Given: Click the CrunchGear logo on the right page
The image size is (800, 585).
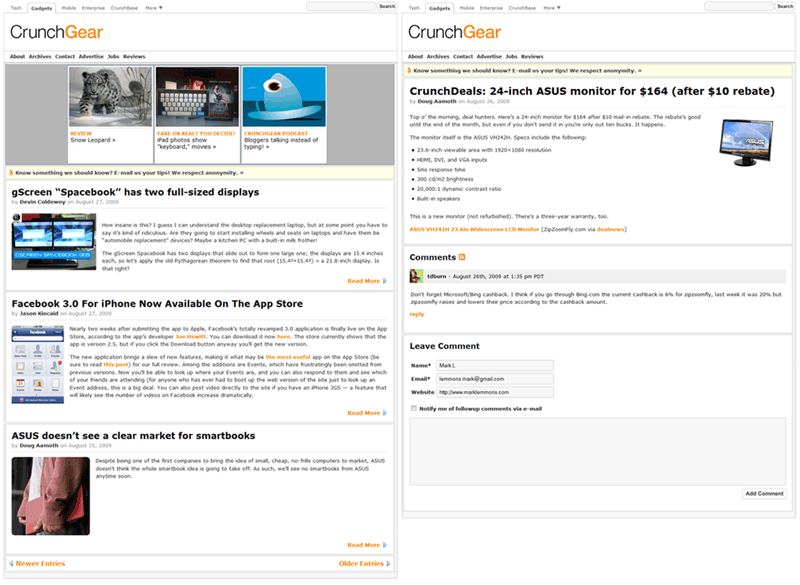Looking at the screenshot, I should (x=455, y=32).
